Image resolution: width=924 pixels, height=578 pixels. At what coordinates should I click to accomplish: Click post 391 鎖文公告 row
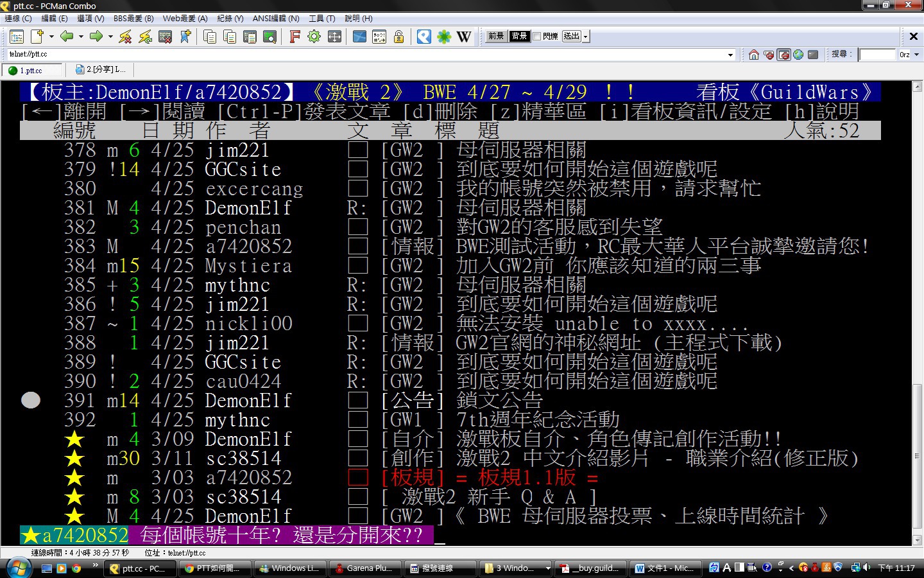point(450,401)
